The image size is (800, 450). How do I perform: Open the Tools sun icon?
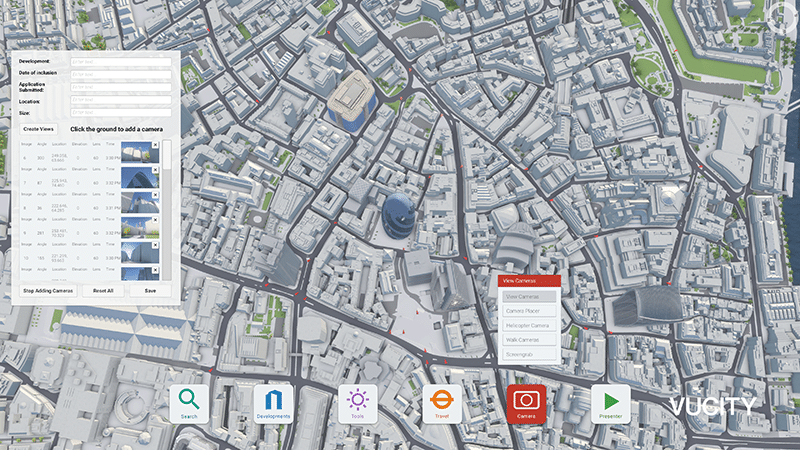(357, 402)
